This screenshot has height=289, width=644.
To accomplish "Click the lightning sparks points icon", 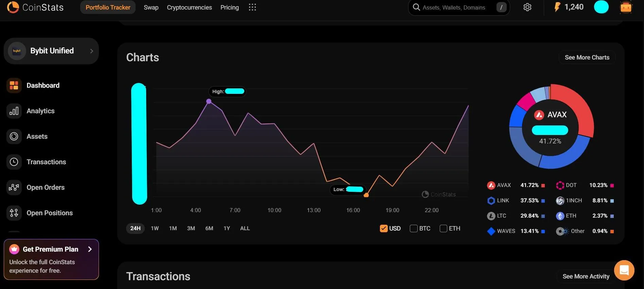I will pyautogui.click(x=557, y=7).
